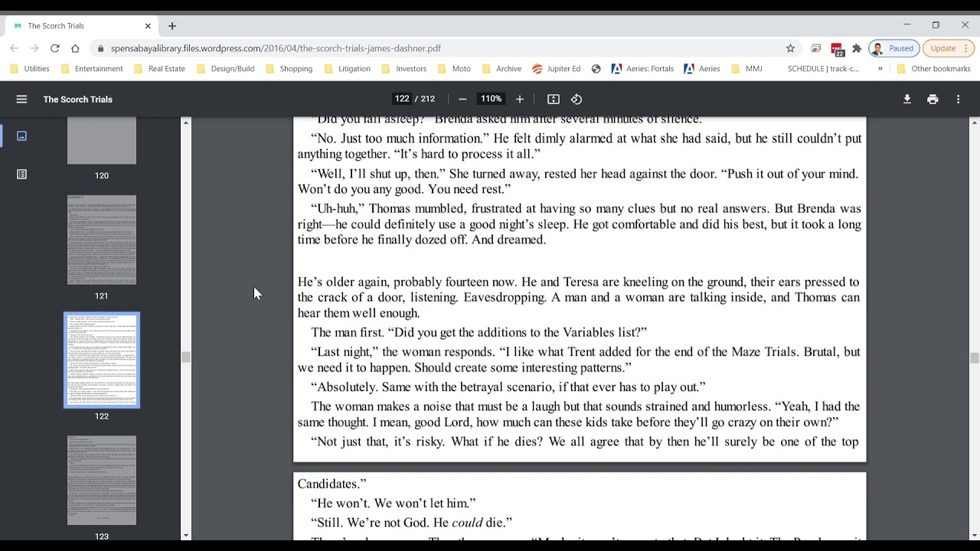
Task: Open the Other bookmarks folder
Action: click(x=933, y=69)
